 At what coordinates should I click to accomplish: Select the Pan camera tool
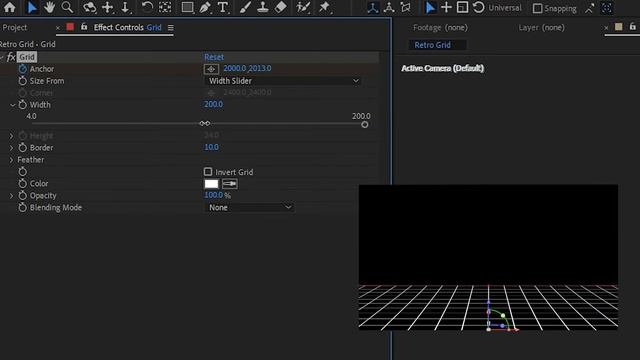click(108, 7)
